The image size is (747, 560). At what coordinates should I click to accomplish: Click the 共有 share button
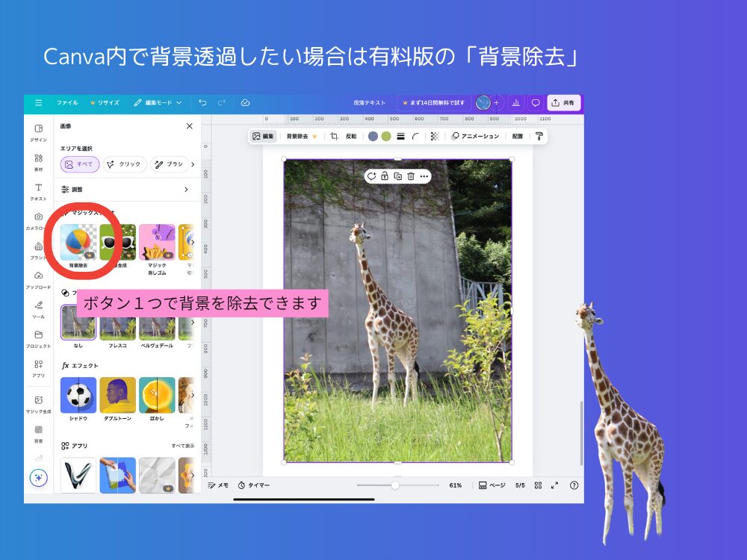pos(563,103)
